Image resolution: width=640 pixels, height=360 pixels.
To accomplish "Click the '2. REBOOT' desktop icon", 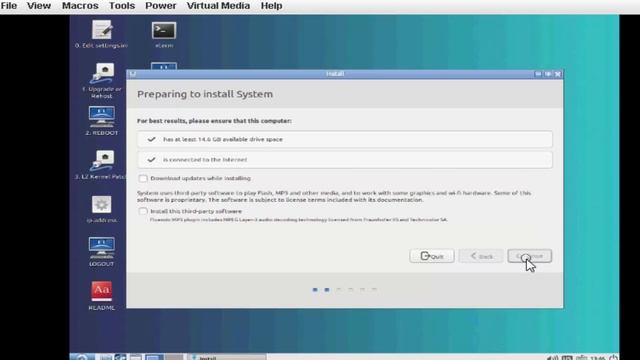I will (102, 121).
